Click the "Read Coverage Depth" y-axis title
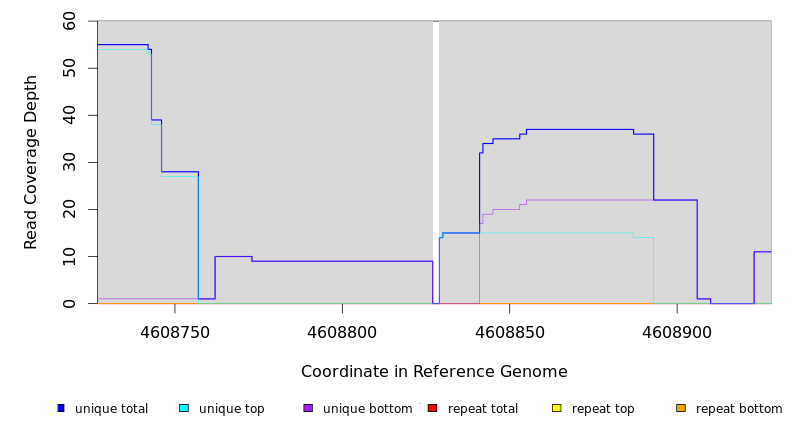 pyautogui.click(x=31, y=162)
